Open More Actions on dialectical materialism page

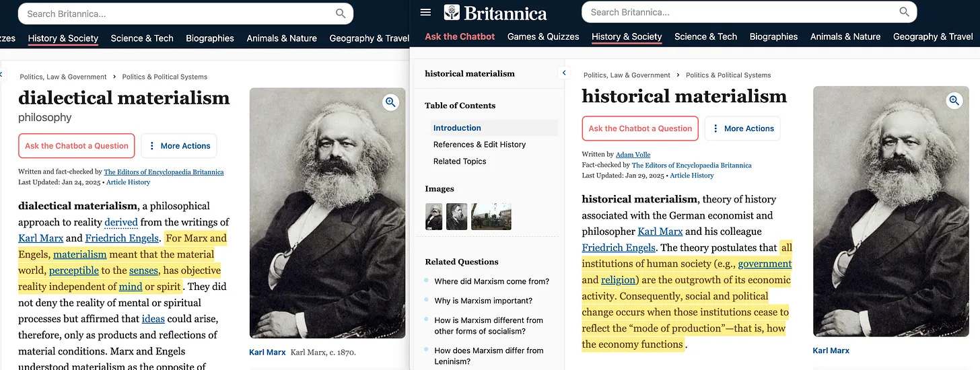(179, 146)
